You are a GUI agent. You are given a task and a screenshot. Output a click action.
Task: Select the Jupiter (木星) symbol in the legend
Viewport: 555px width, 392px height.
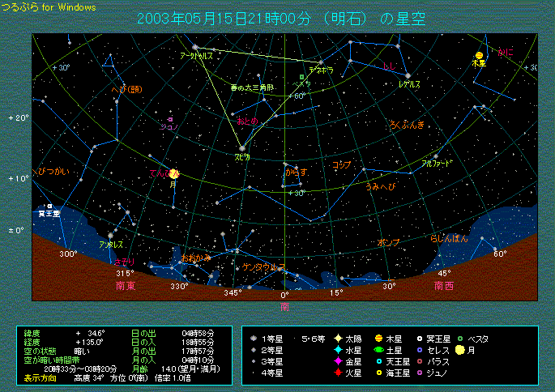pos(378,339)
